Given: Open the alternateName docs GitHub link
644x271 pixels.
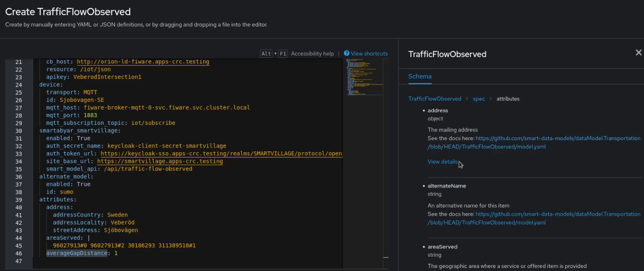Looking at the screenshot, I should pos(534,218).
